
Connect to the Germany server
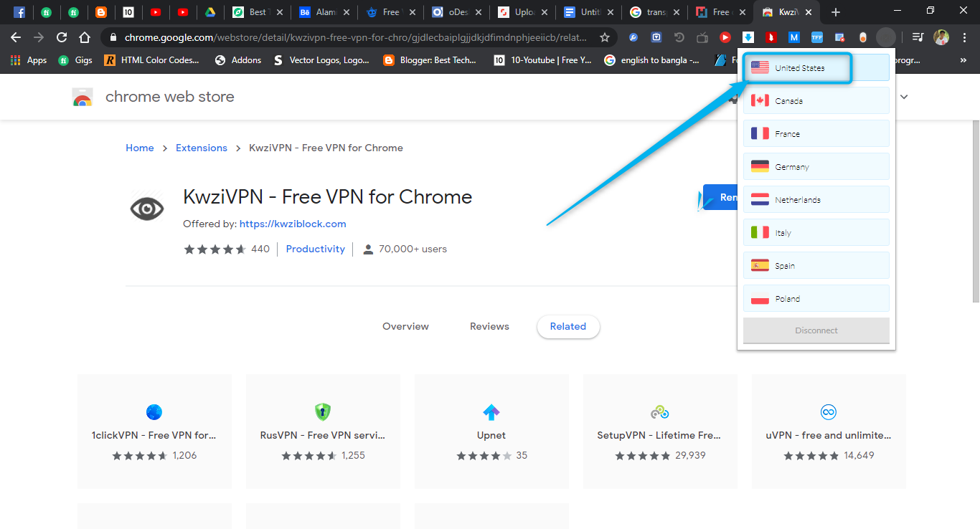pos(816,166)
